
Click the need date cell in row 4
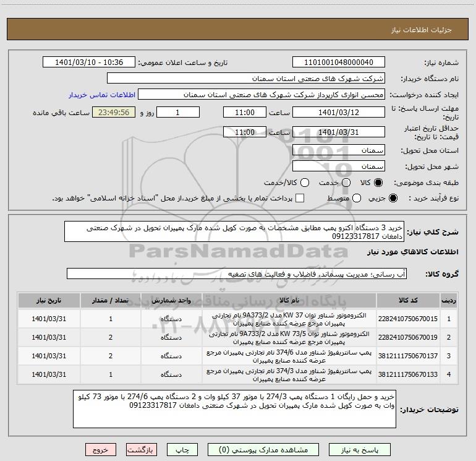(x=49, y=374)
